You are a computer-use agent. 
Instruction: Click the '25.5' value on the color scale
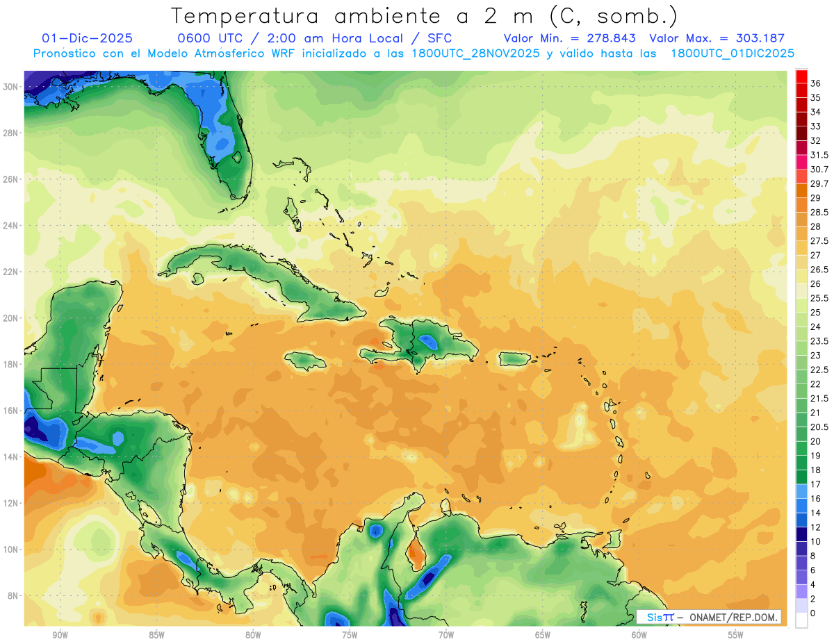pos(819,298)
